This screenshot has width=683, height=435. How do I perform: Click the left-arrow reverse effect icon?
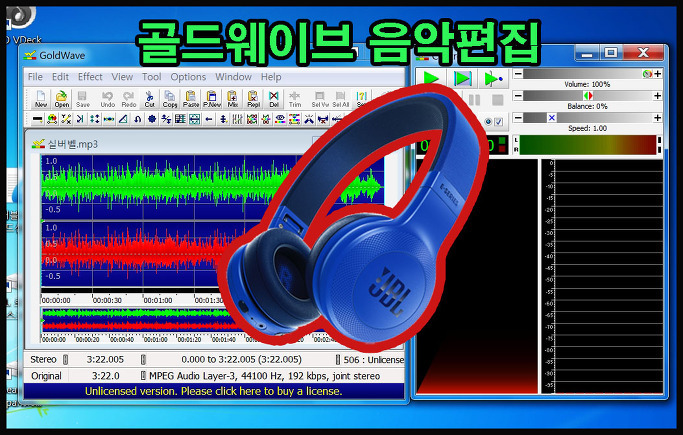[x=209, y=118]
